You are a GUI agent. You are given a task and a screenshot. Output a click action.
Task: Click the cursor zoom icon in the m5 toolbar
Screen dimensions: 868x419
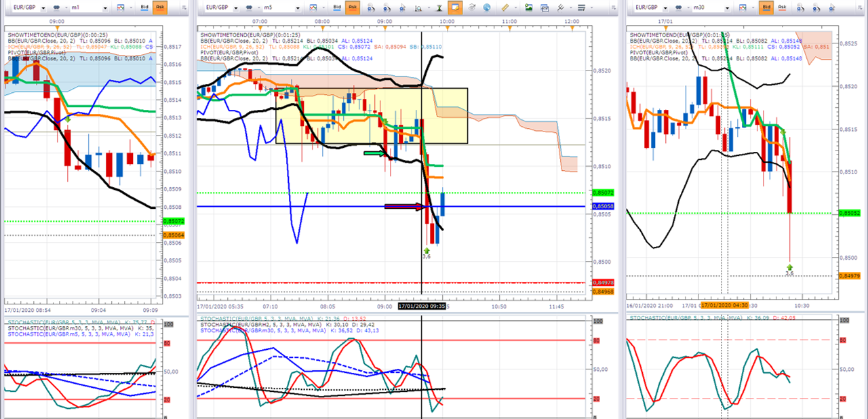(402, 7)
